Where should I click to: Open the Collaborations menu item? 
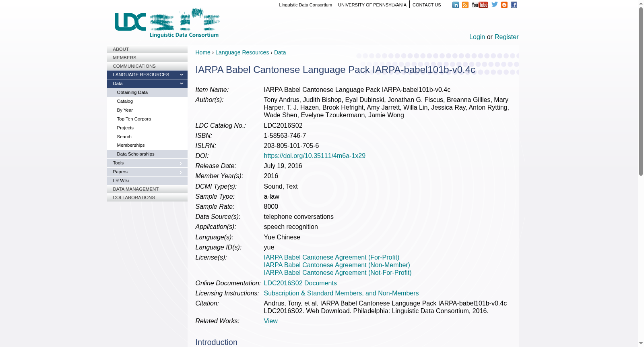[147, 197]
